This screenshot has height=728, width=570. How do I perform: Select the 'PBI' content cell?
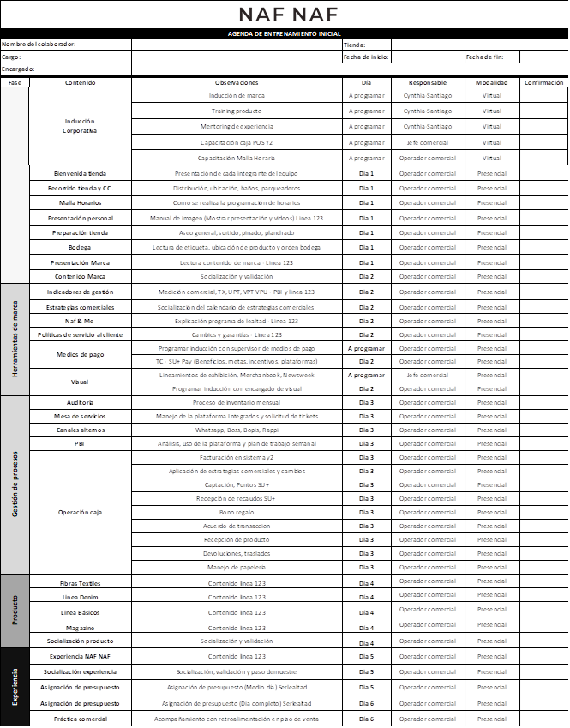81,444
